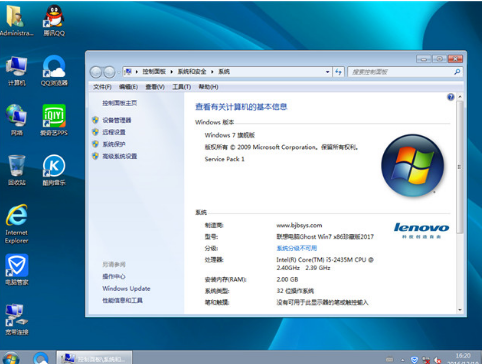Click the Intel Core i5-2435M processor text
482x364 pixels.
point(325,264)
